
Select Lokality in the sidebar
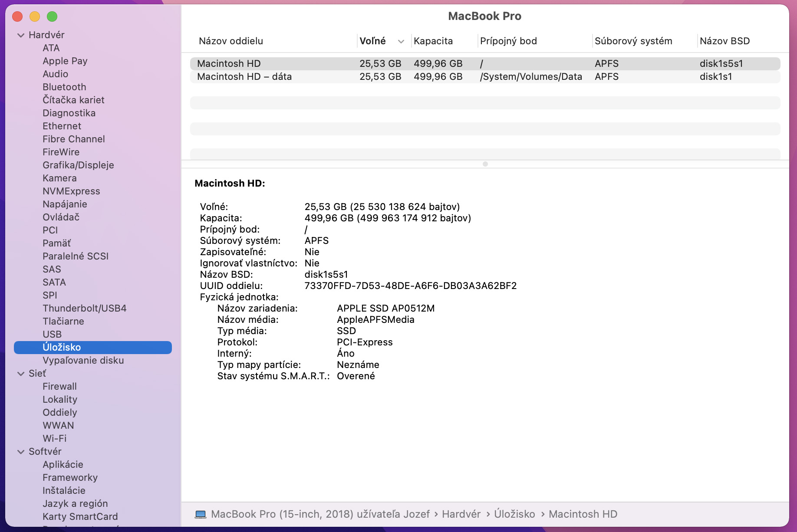pos(60,400)
